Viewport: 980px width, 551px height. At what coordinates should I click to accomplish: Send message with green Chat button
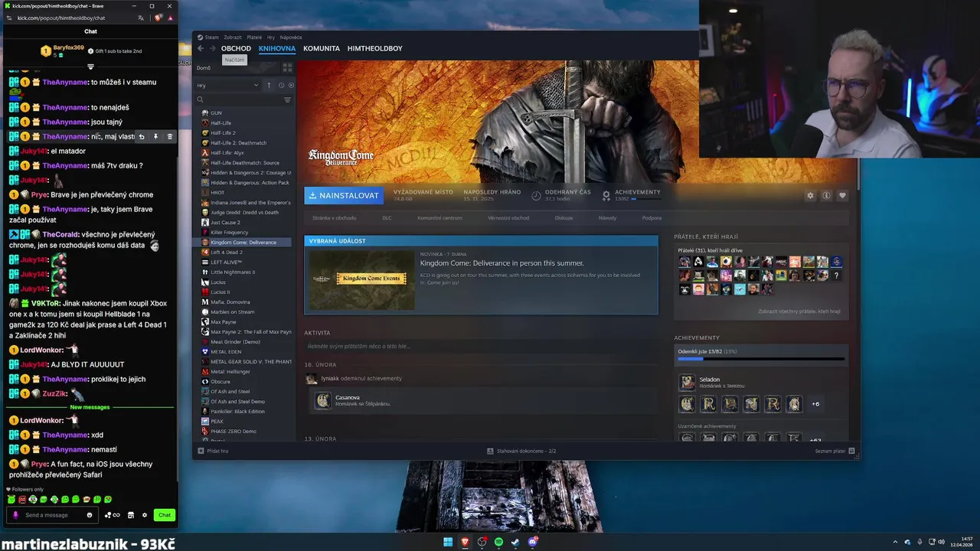coord(165,515)
